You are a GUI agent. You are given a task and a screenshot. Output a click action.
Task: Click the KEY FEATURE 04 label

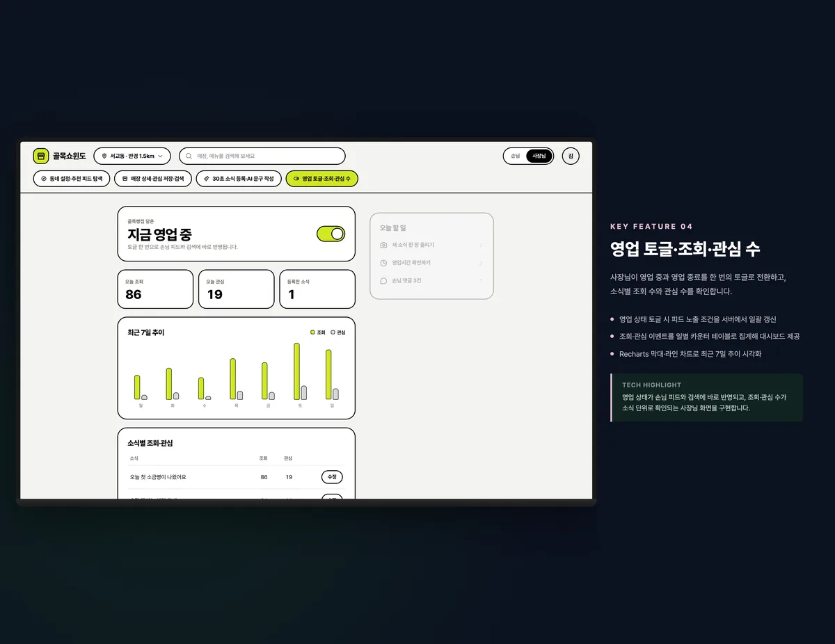tap(651, 227)
